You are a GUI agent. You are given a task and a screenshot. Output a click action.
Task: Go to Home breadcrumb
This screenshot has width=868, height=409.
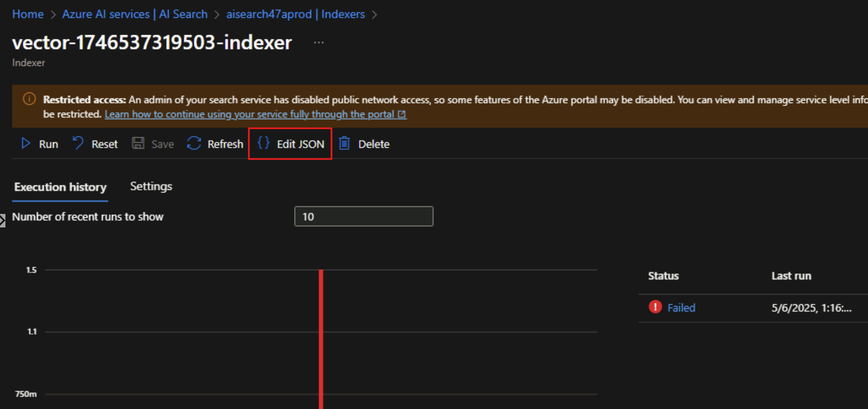(28, 14)
